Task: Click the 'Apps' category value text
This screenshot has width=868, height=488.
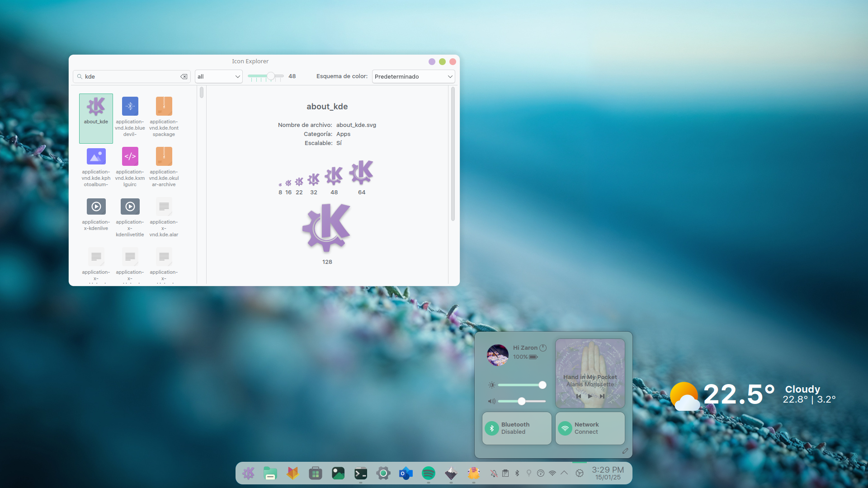Action: click(343, 134)
